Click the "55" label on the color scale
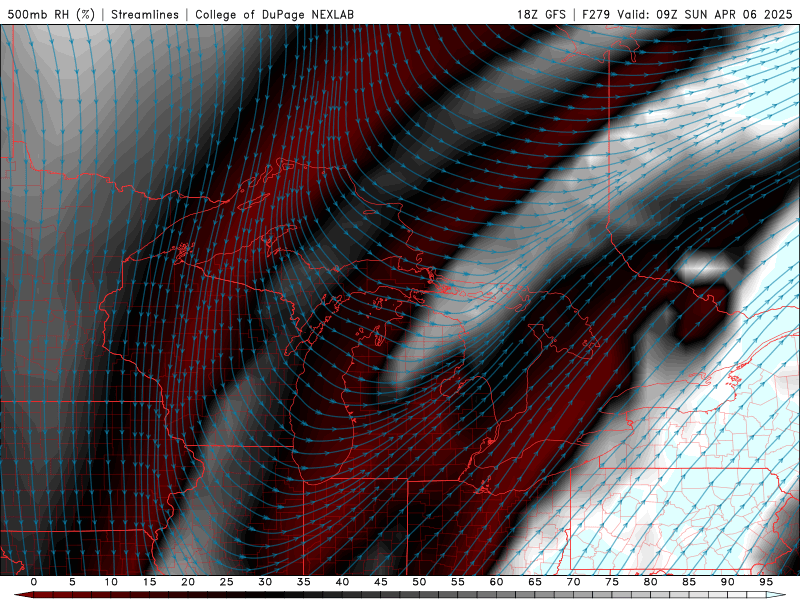800x600 pixels. pos(458,582)
